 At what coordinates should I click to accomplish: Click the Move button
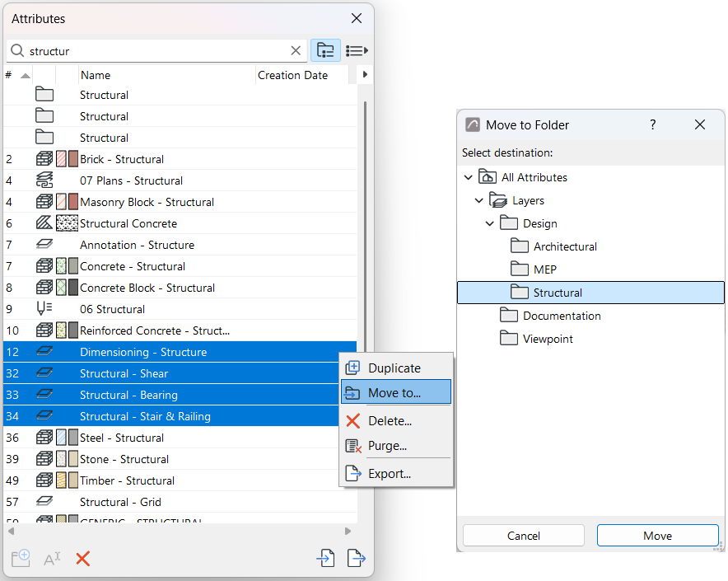click(x=657, y=536)
